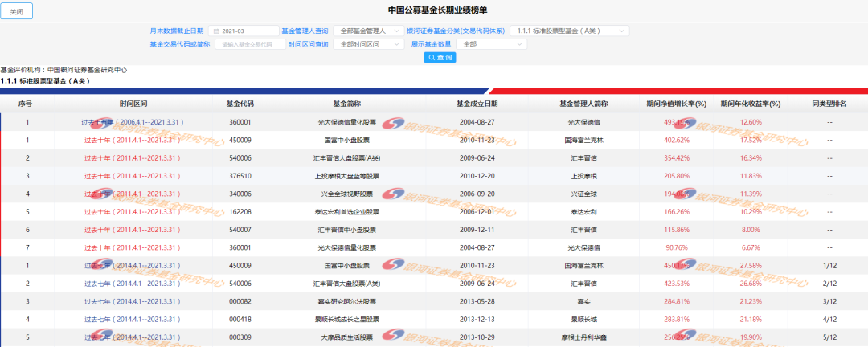Click fund name 汇丰晋信中小盘股票
Viewport: 868px width, 347px height.
(x=346, y=230)
